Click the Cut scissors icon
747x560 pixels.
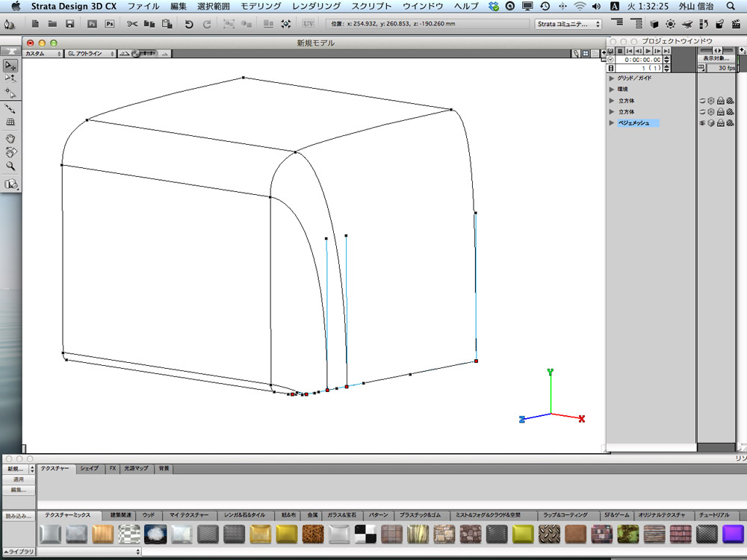pyautogui.click(x=132, y=23)
